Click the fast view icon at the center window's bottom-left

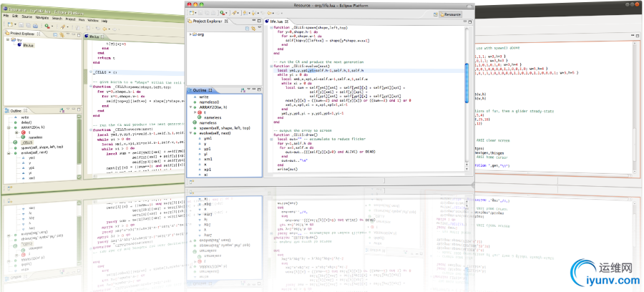[x=192, y=182]
